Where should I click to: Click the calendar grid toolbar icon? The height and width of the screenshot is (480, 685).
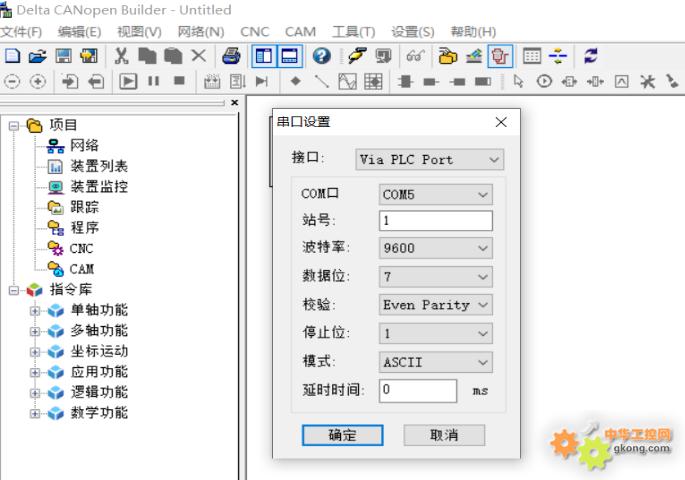[532, 56]
